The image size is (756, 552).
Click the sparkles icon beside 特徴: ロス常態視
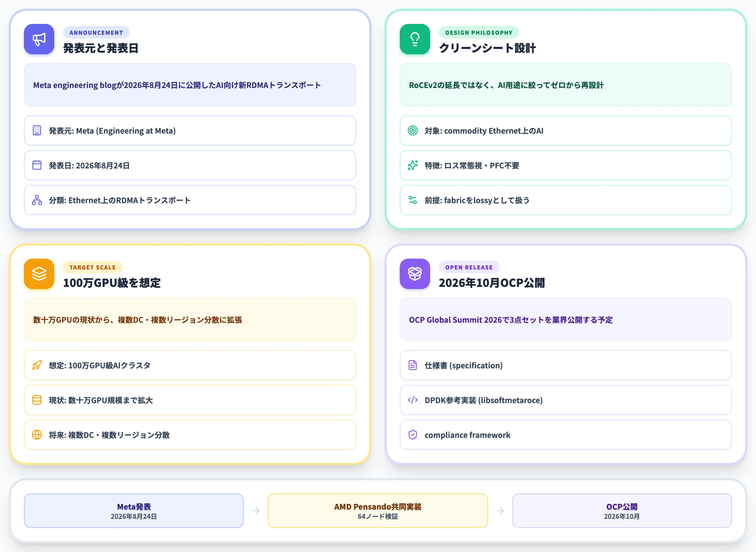pyautogui.click(x=413, y=165)
